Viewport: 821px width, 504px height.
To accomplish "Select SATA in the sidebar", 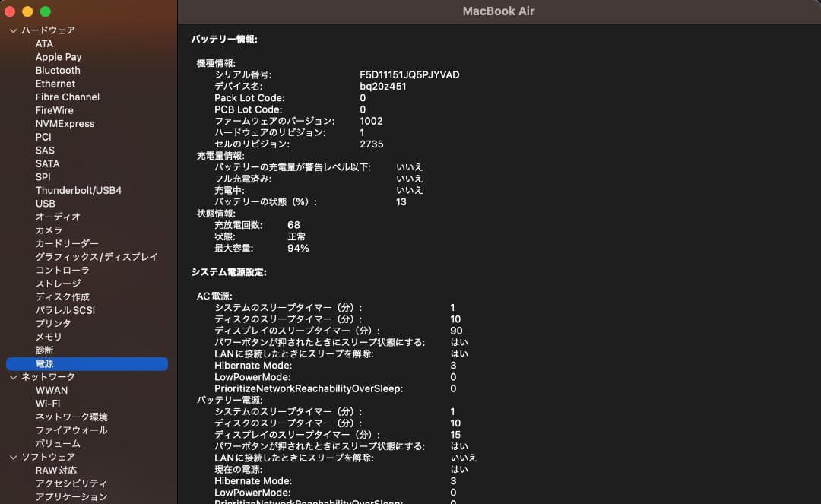I will click(x=48, y=163).
